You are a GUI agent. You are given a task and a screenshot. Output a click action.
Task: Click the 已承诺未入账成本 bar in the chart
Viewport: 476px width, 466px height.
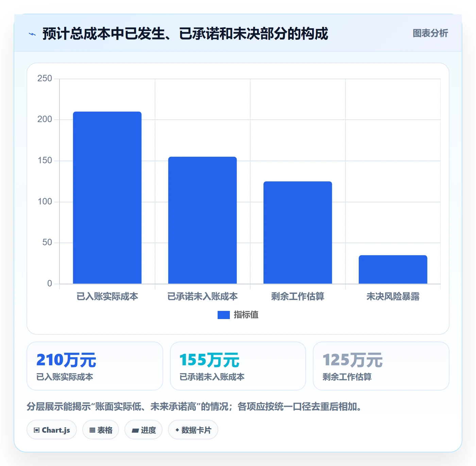tap(202, 220)
